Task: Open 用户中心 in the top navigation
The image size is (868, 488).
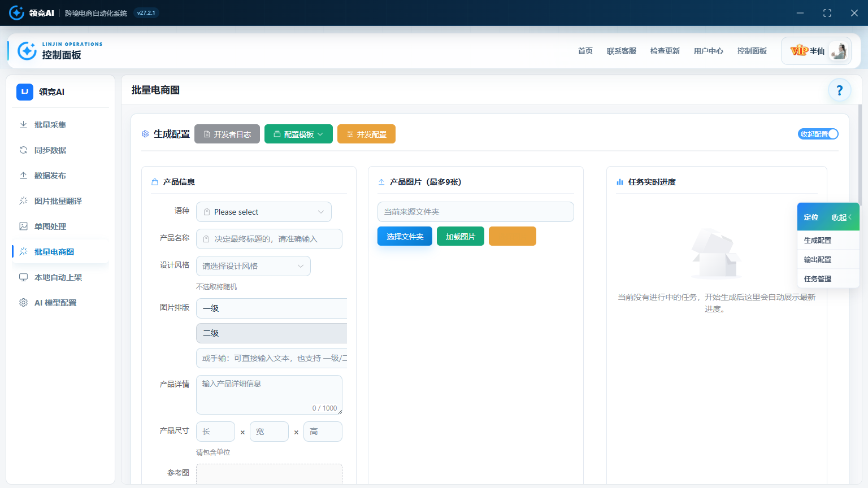Action: pos(709,51)
